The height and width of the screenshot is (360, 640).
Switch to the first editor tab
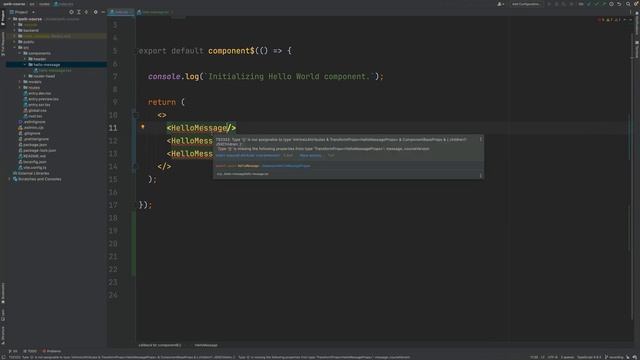[121, 12]
